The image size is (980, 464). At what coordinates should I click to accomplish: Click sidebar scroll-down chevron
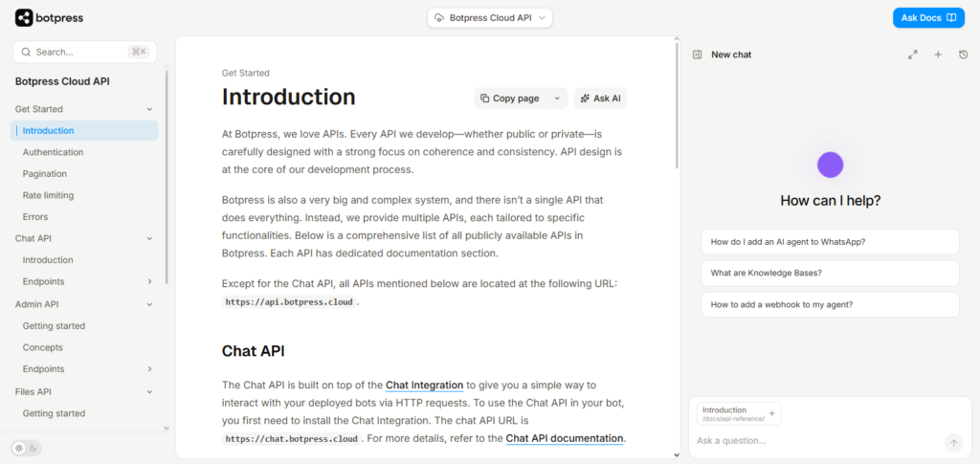point(167,429)
